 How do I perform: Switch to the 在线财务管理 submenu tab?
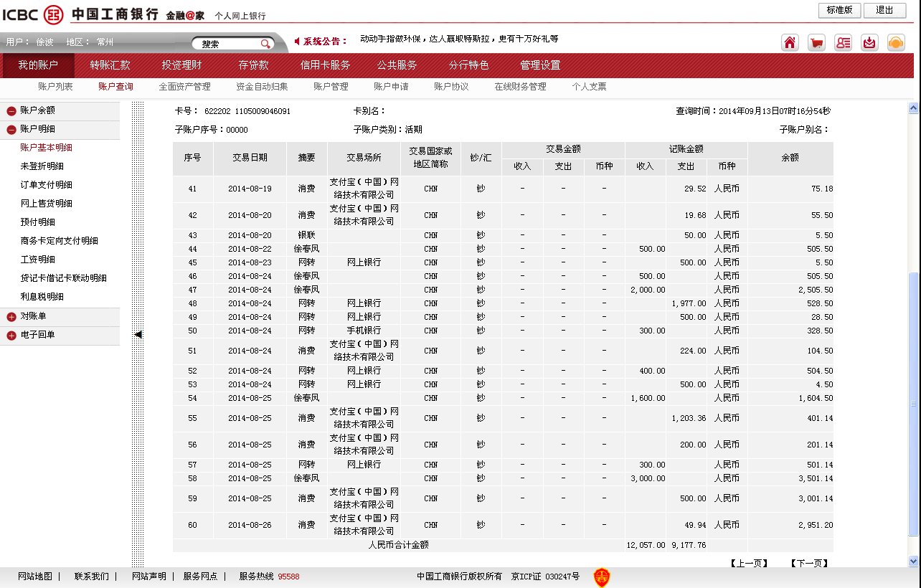(x=520, y=87)
